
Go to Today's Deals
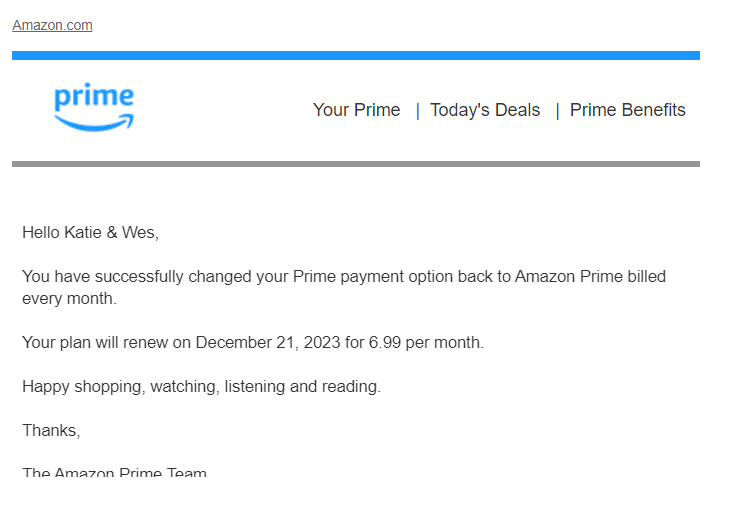point(485,110)
